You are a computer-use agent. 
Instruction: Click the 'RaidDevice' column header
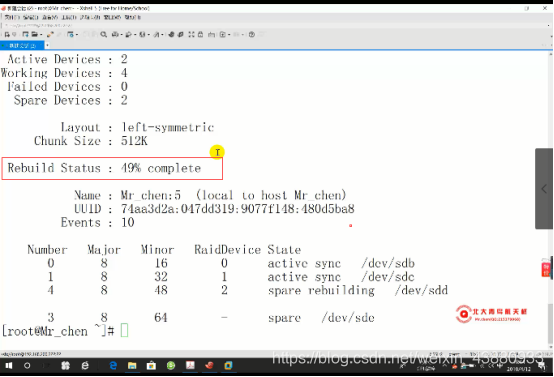[228, 250]
